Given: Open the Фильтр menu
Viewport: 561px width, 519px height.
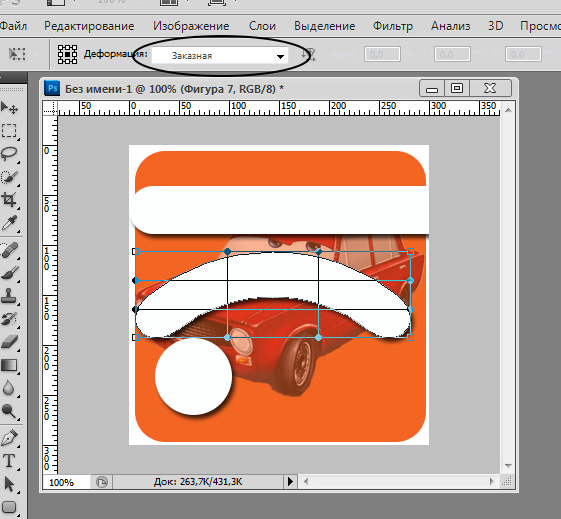Looking at the screenshot, I should point(393,26).
